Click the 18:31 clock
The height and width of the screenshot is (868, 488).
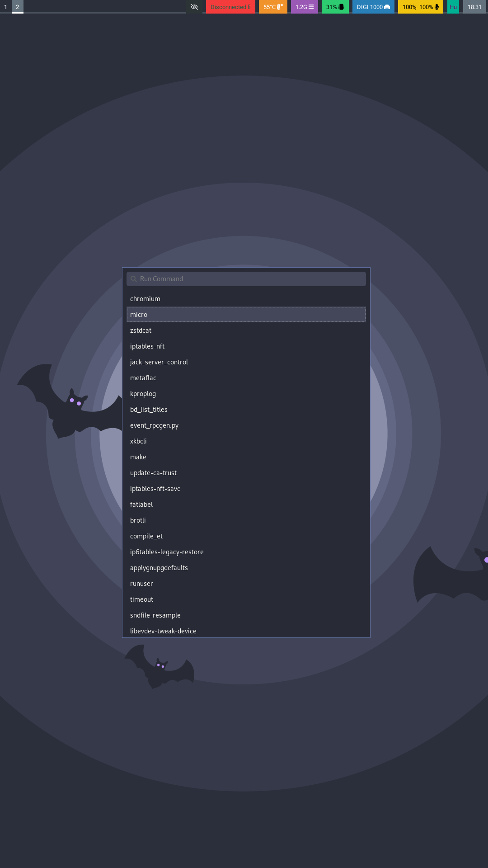pos(474,7)
